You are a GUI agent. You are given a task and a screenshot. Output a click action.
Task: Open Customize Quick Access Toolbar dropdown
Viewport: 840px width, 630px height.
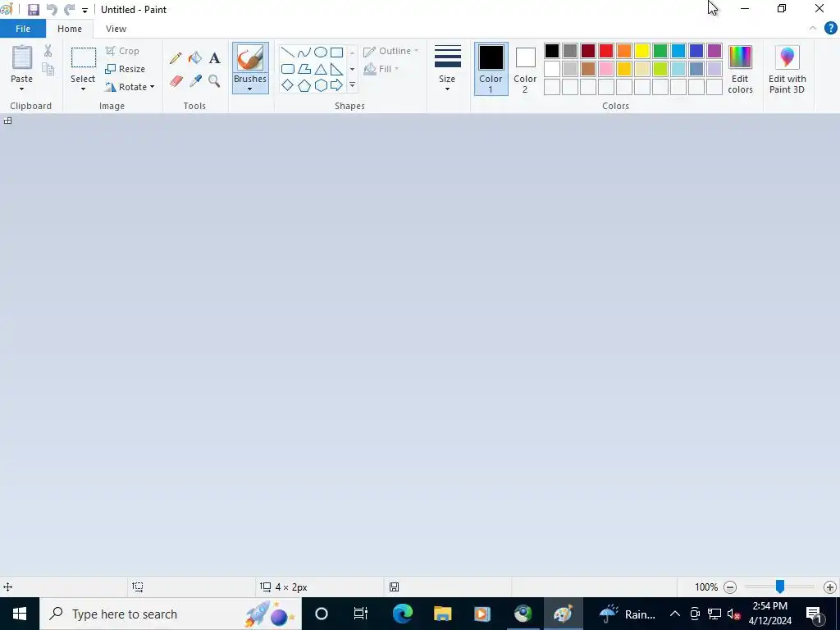pos(84,10)
